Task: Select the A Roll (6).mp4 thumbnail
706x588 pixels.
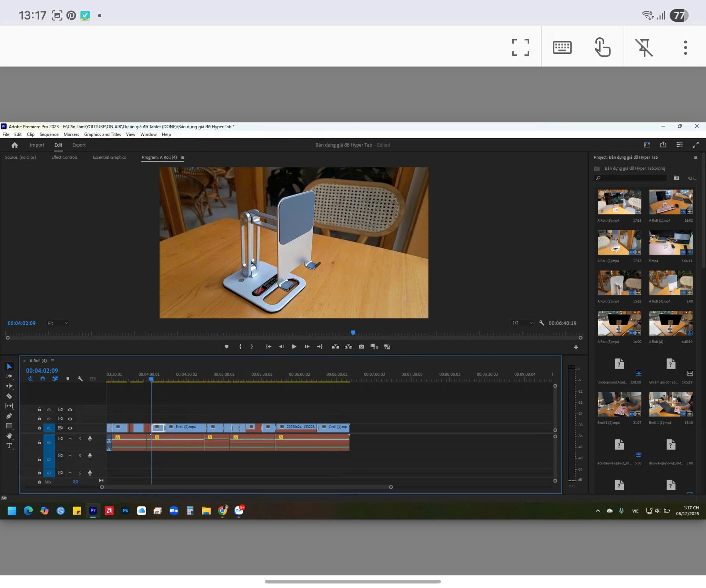Action: pyautogui.click(x=619, y=202)
